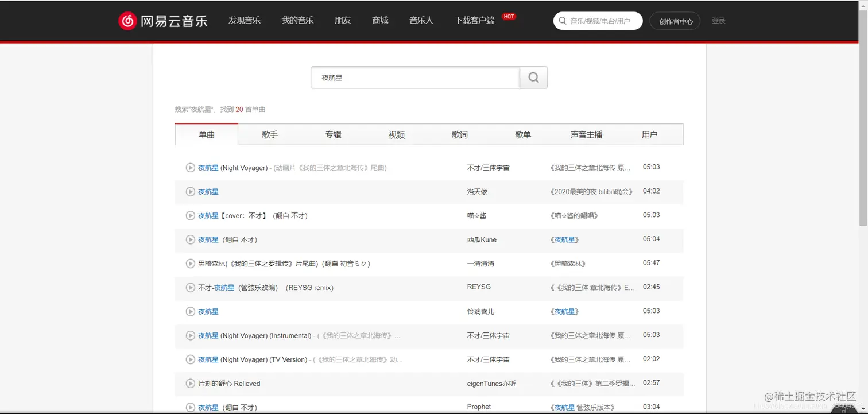Open album 《喵☆酱的翻唱》
The height and width of the screenshot is (414, 868).
pos(574,216)
